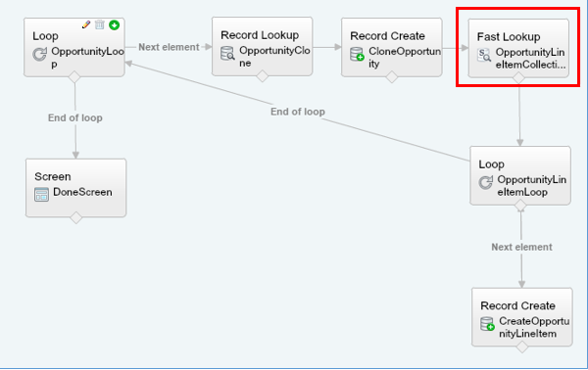
Task: Select the Screen element title
Action: click(x=53, y=177)
